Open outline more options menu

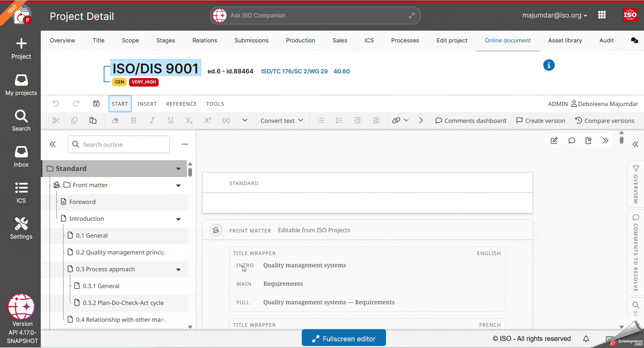[185, 144]
